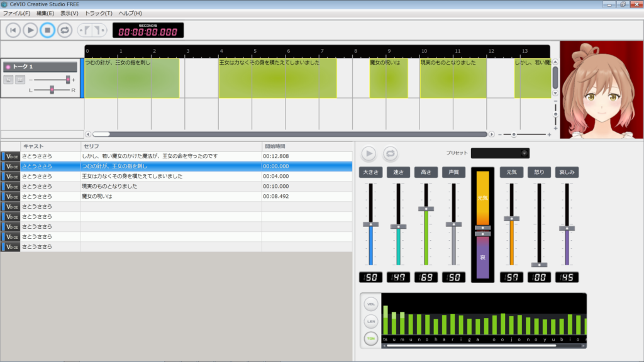
Task: Toggle solo (S) on track トーク 1
Action: 8,80
